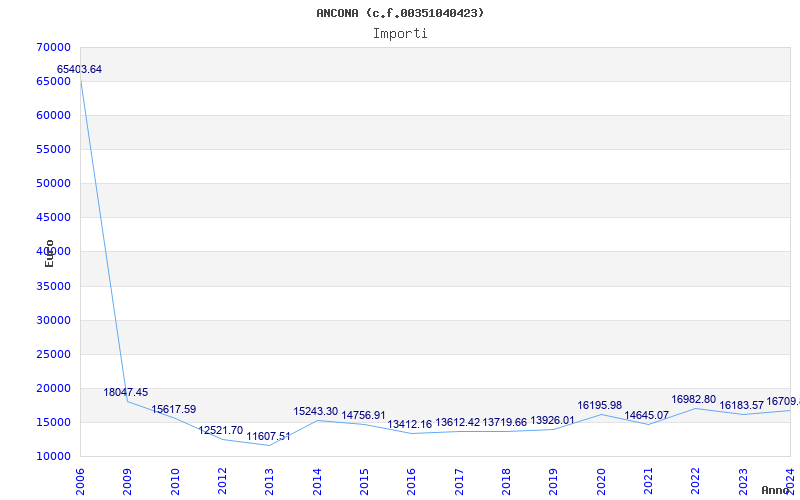Click the 2017 year label on x-axis
This screenshot has height=500, width=800.
(x=459, y=482)
